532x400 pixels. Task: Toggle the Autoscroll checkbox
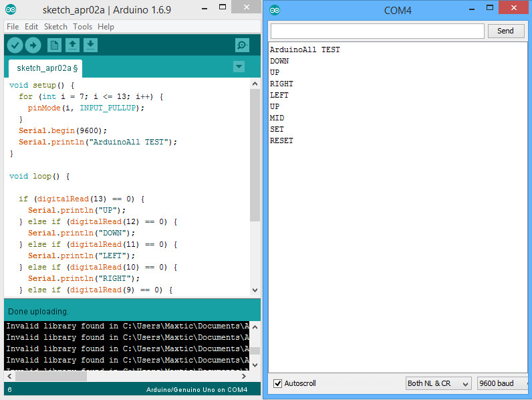coord(278,383)
